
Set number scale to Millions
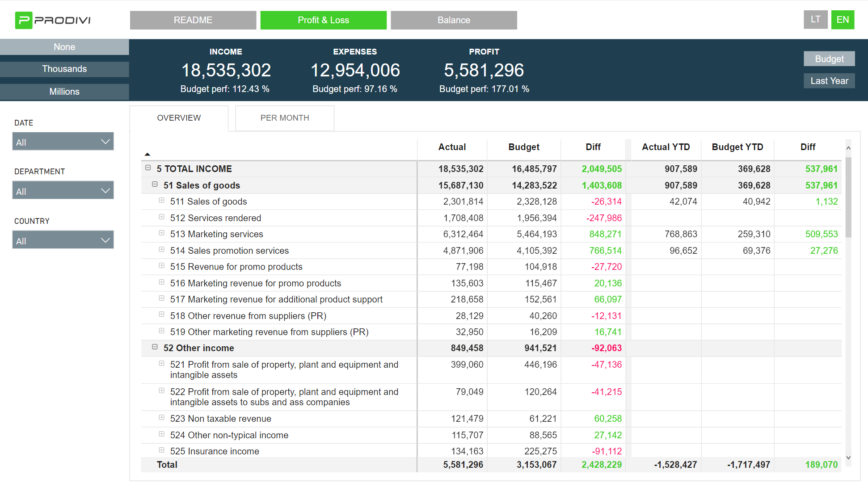coord(64,92)
